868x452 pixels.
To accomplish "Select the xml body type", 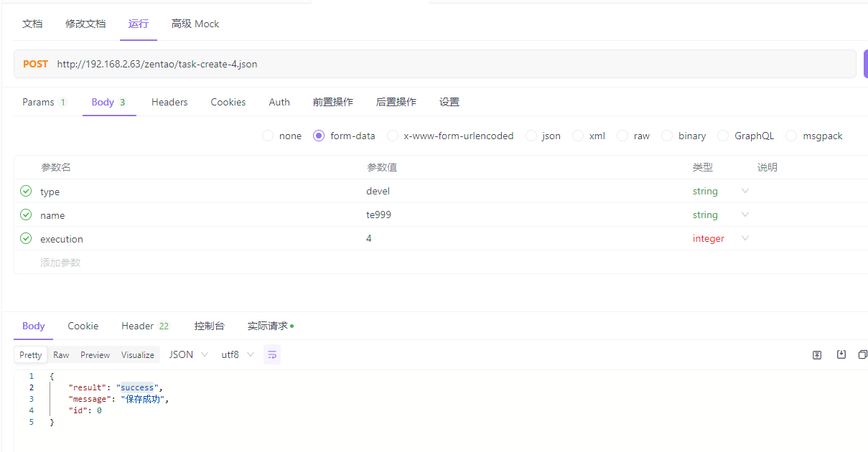I will [x=589, y=136].
